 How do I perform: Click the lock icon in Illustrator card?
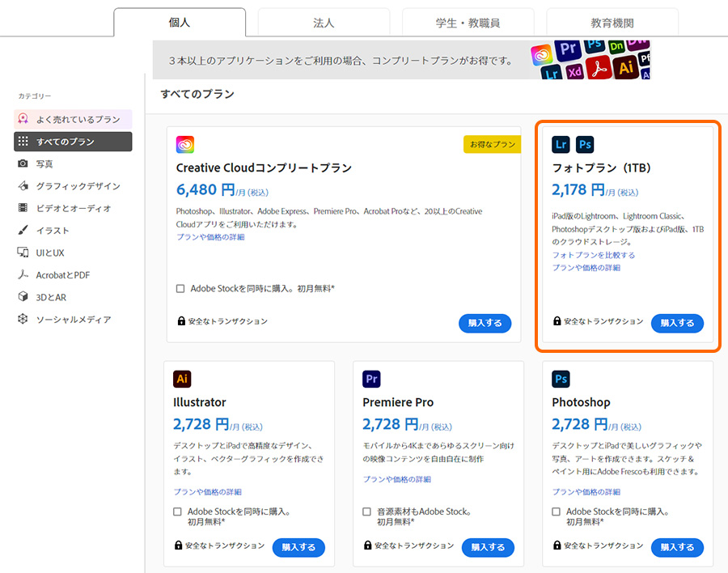click(x=178, y=545)
